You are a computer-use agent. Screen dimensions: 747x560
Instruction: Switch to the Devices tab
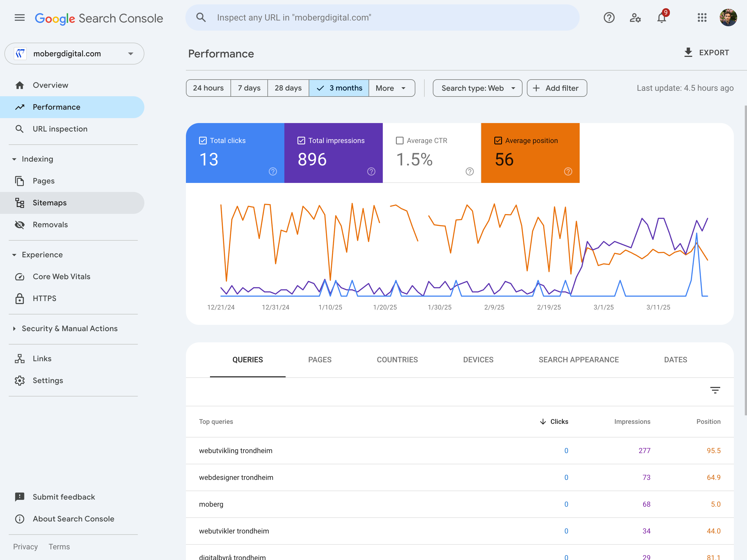click(478, 360)
